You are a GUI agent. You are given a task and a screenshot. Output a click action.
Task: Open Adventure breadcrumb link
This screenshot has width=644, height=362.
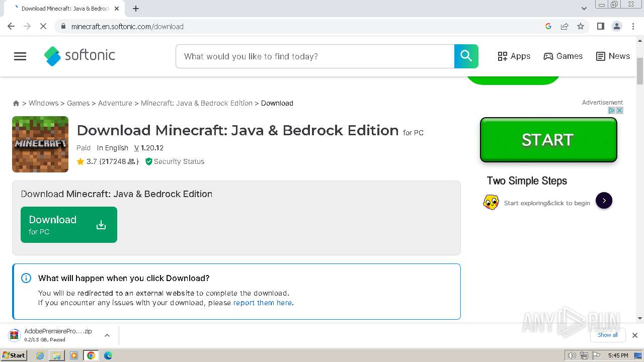(115, 103)
